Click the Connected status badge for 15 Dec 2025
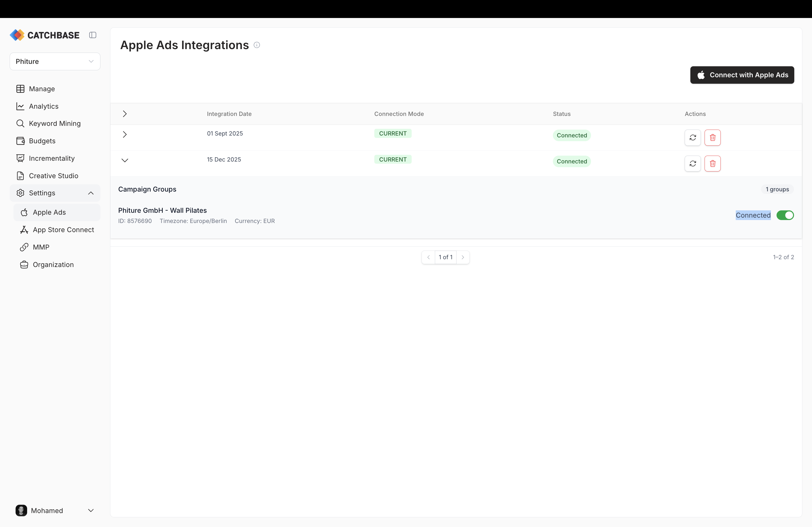The height and width of the screenshot is (527, 812). click(x=572, y=161)
